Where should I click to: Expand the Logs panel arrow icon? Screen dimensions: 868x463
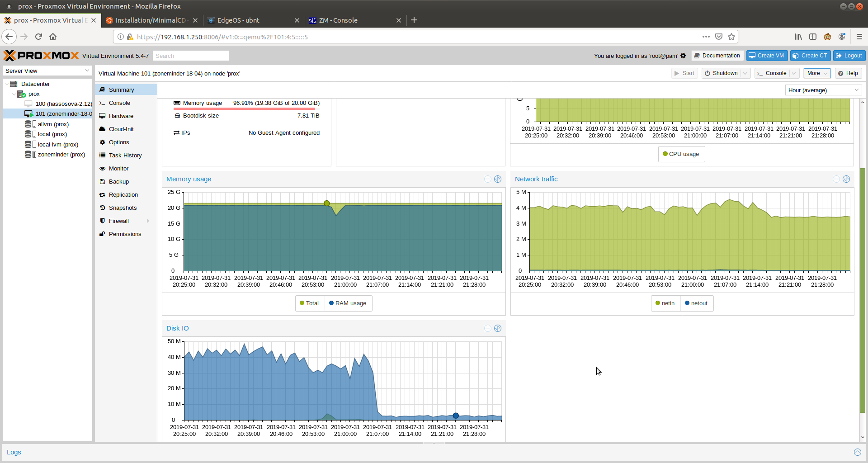(858, 452)
